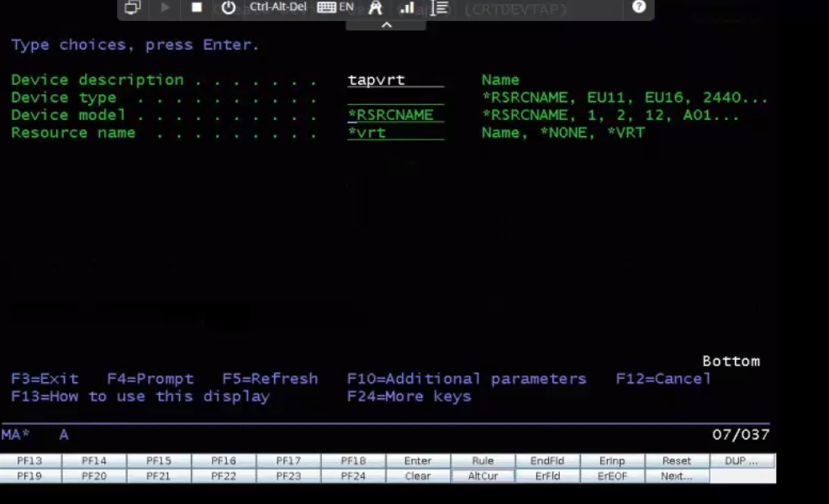The height and width of the screenshot is (504, 829).
Task: Click the F12=Cancel text
Action: pyautogui.click(x=664, y=379)
